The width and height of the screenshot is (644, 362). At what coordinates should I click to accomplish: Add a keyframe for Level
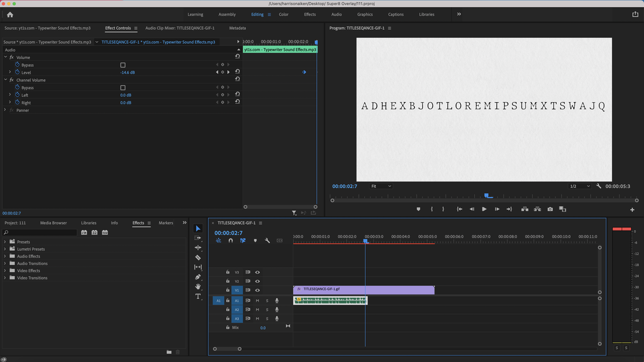tap(222, 72)
